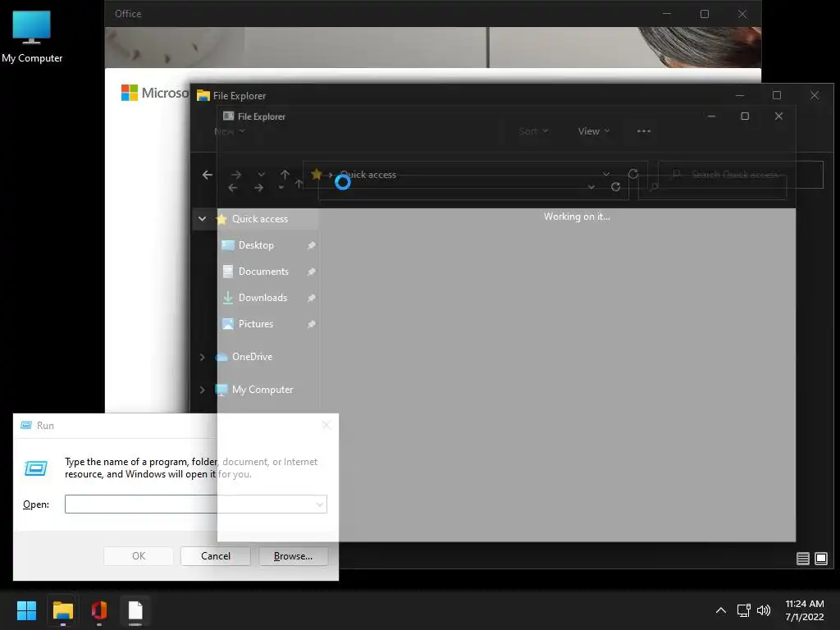This screenshot has height=630, width=840.
Task: Show hidden tray icons chevron
Action: [x=721, y=610]
